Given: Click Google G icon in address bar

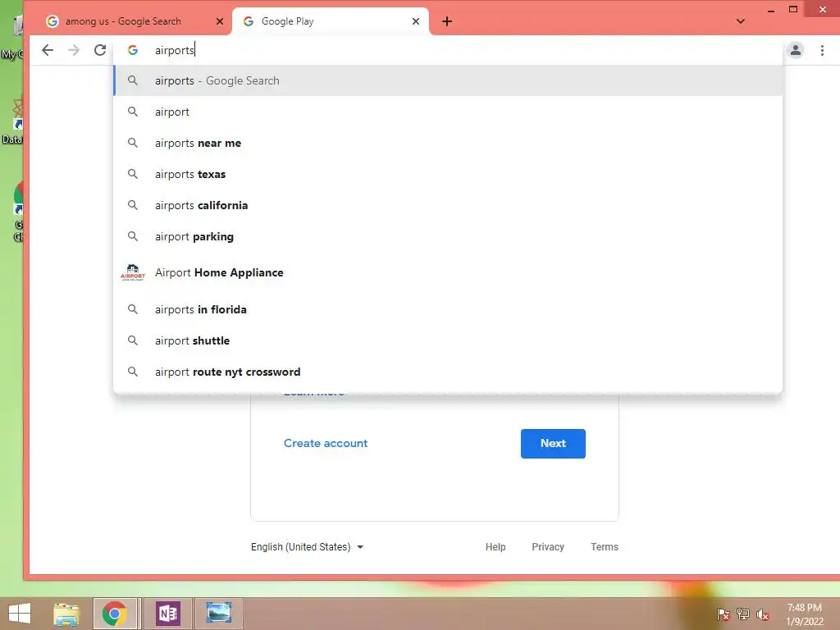Looking at the screenshot, I should point(133,50).
